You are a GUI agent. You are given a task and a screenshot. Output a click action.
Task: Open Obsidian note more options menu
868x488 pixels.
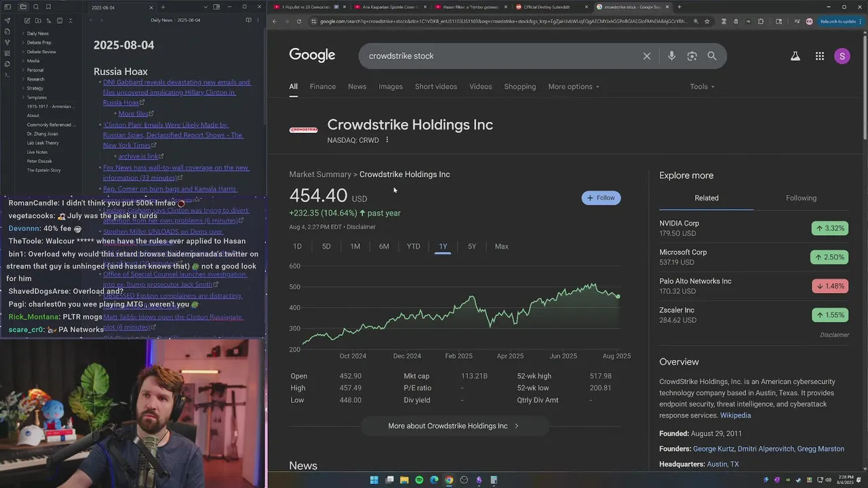[x=258, y=20]
